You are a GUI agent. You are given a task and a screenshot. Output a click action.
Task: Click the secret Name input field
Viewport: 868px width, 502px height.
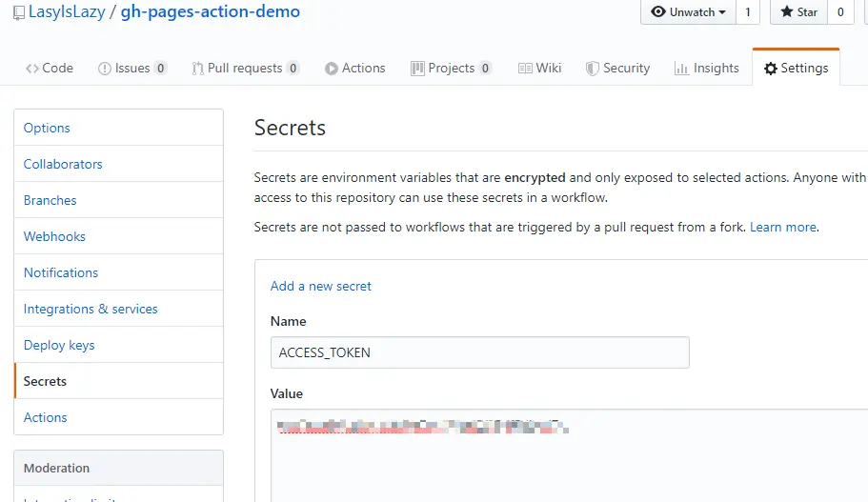click(479, 352)
